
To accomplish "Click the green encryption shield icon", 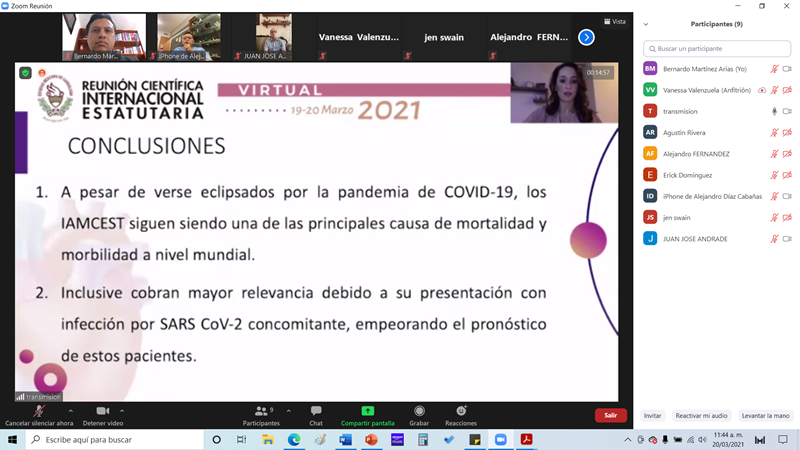I will [25, 73].
